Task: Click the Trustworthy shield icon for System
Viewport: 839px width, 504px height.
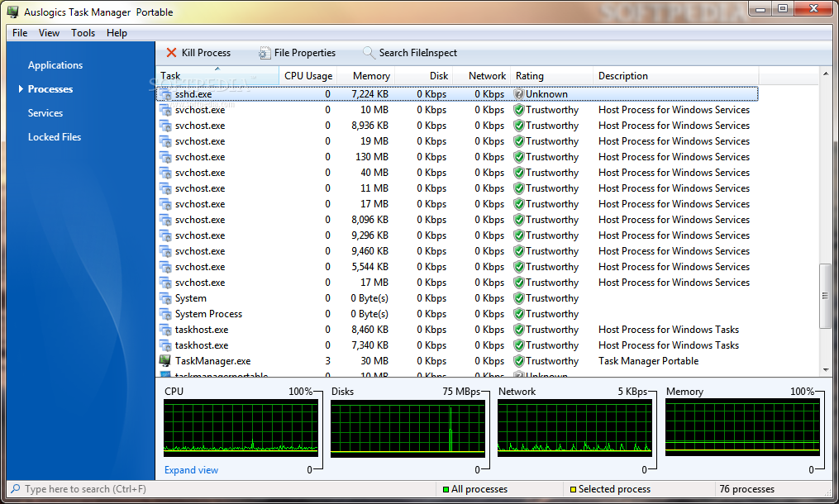Action: coord(518,298)
